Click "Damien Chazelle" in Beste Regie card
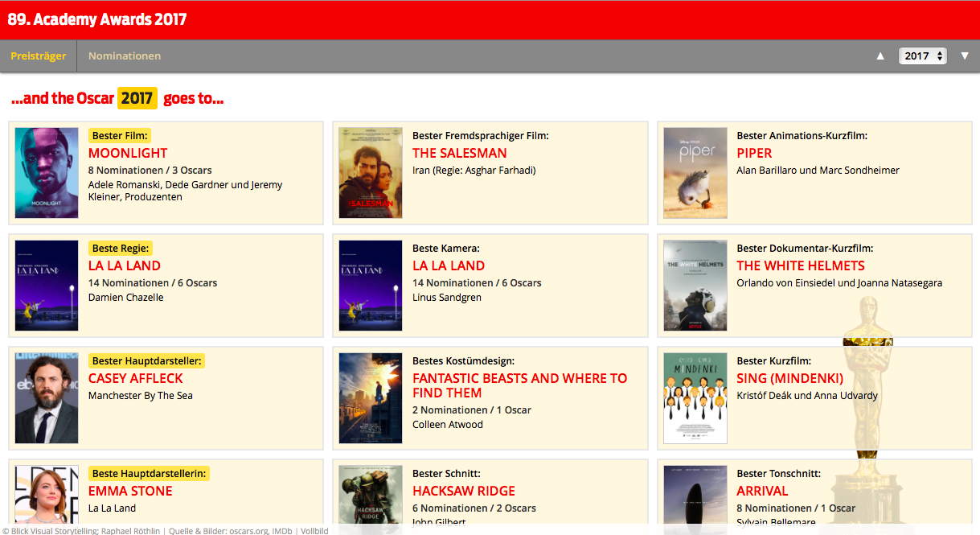980x535 pixels. point(126,298)
